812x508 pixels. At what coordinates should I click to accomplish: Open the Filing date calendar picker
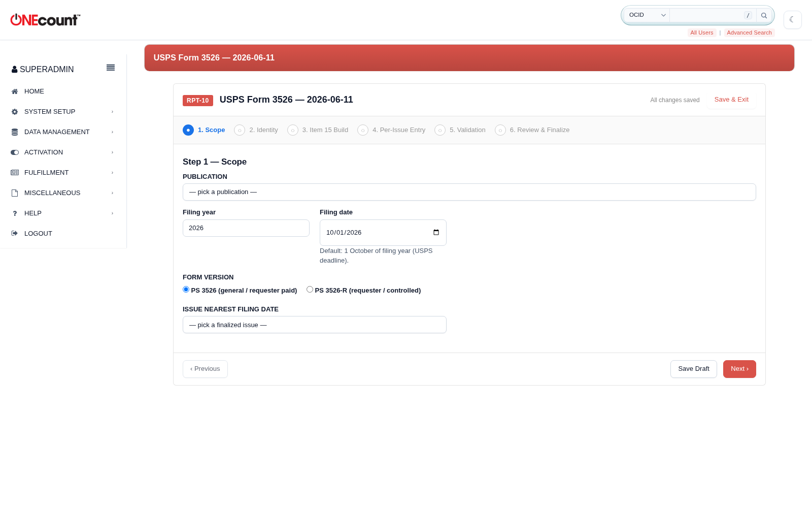[436, 232]
